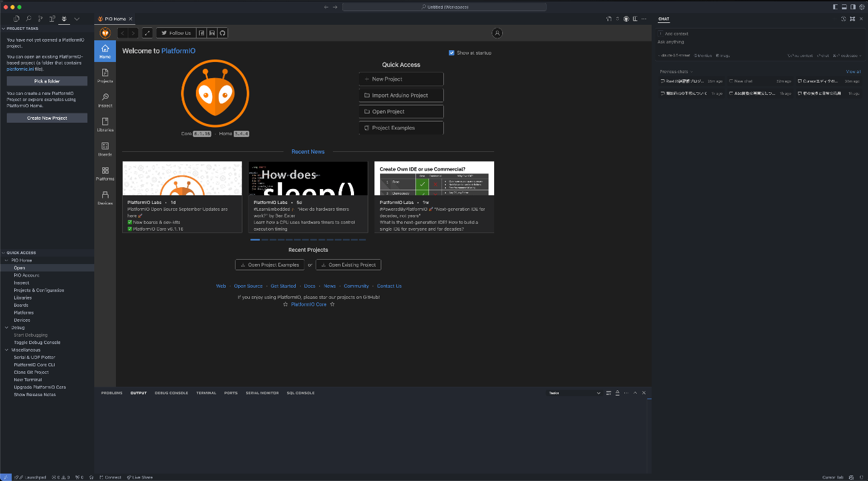Open the codebase dropdown in chat input

pos(848,55)
